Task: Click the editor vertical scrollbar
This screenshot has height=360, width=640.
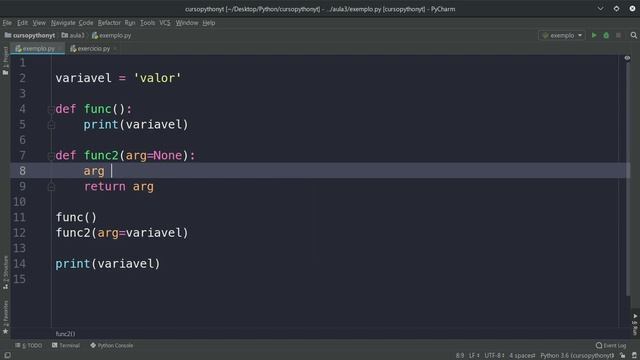Action: tap(628, 180)
